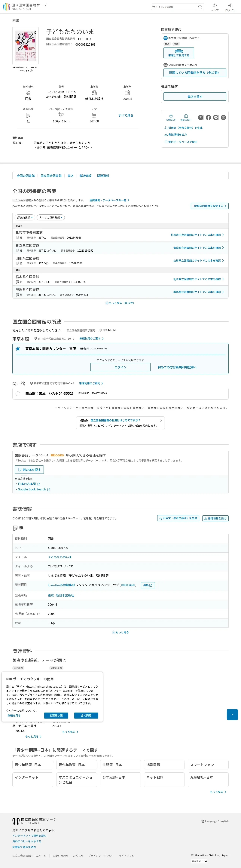Click 所蔵している図書館を見る（全17館） button

(194, 72)
